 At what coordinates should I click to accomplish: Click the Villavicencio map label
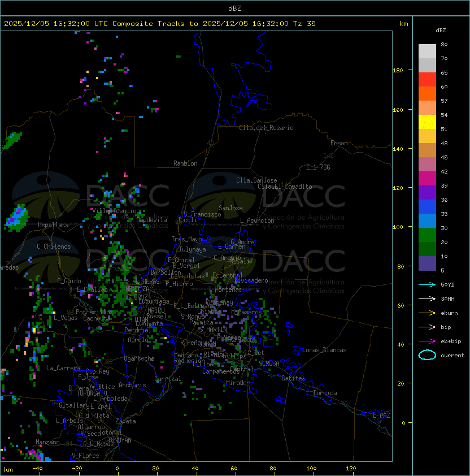pos(114,211)
